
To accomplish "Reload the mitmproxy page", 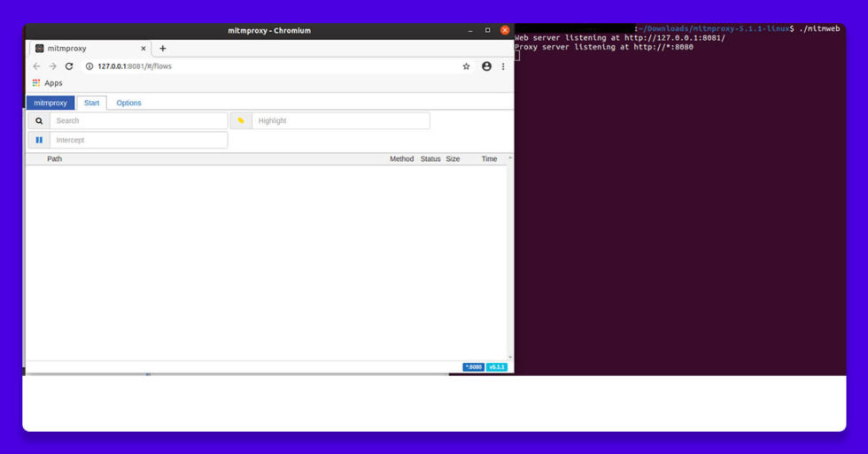I will (69, 66).
